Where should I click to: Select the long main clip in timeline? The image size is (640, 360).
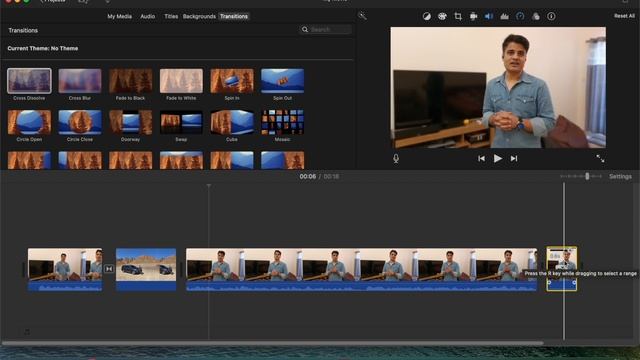coord(361,269)
